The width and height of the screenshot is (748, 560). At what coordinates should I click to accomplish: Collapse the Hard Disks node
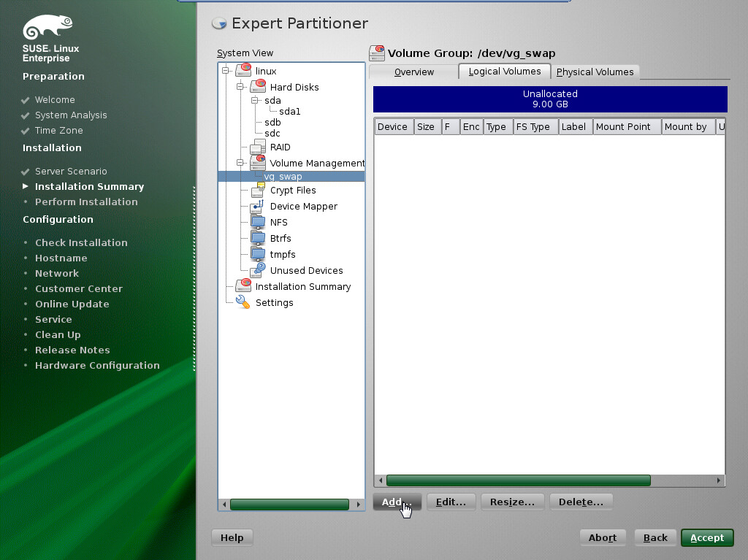coord(240,87)
